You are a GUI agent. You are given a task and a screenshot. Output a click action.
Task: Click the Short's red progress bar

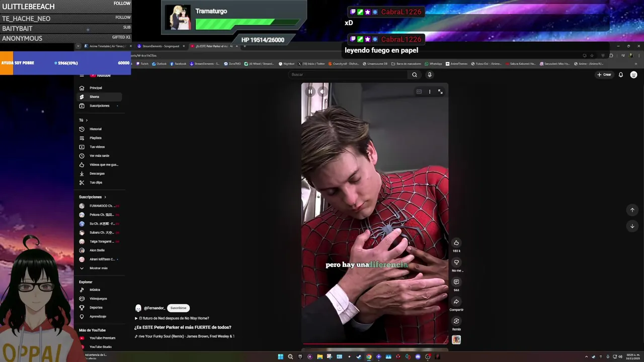click(375, 344)
